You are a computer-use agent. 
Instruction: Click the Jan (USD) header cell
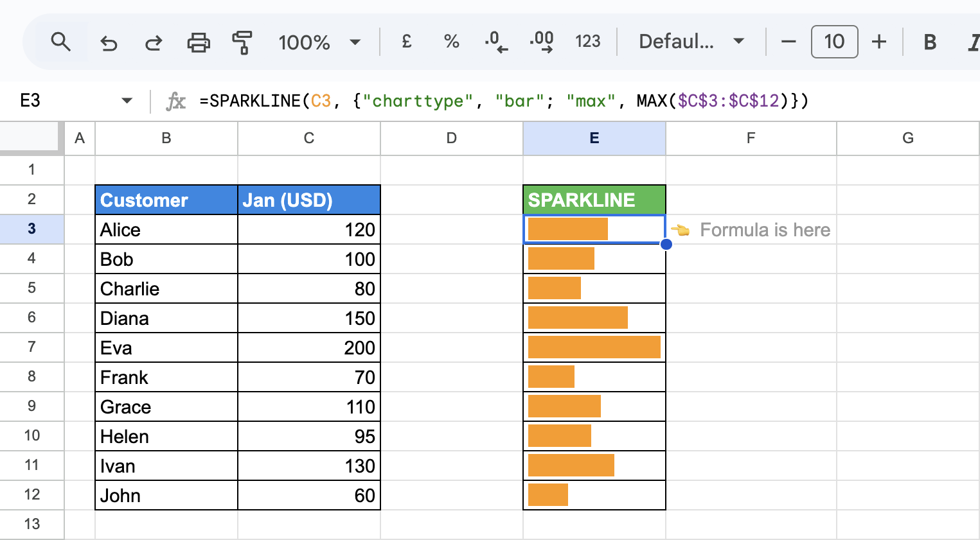[309, 200]
